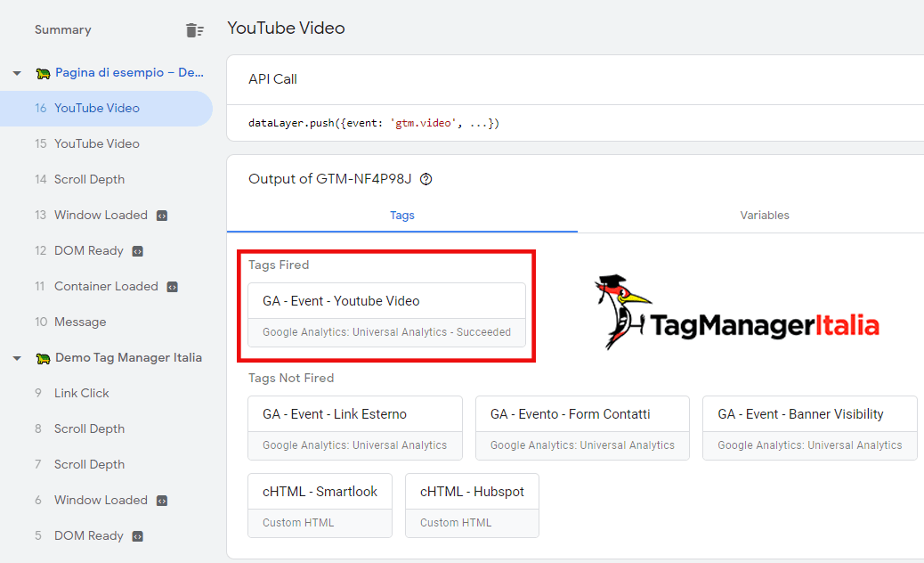Collapse the Pagina di esempio event group
924x563 pixels.
click(x=17, y=73)
